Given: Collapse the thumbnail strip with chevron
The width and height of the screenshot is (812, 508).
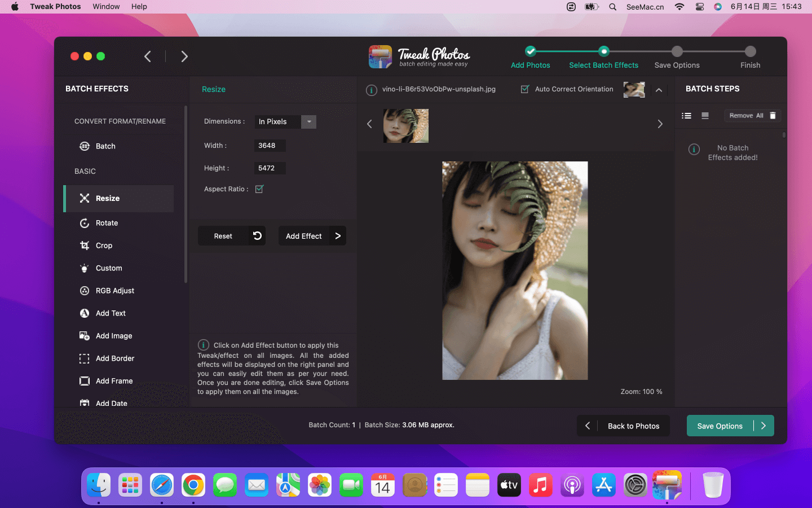Looking at the screenshot, I should [x=659, y=90].
